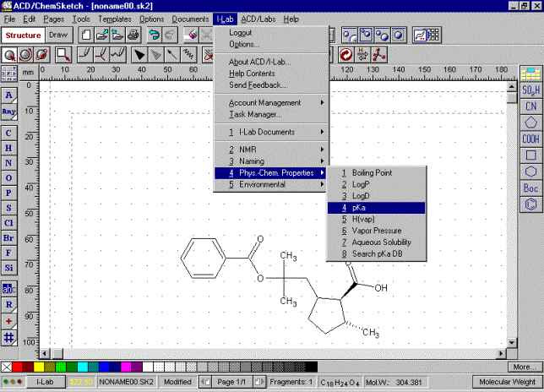The width and height of the screenshot is (544, 392).
Task: Select the Draw Chains tool
Action: 117,55
